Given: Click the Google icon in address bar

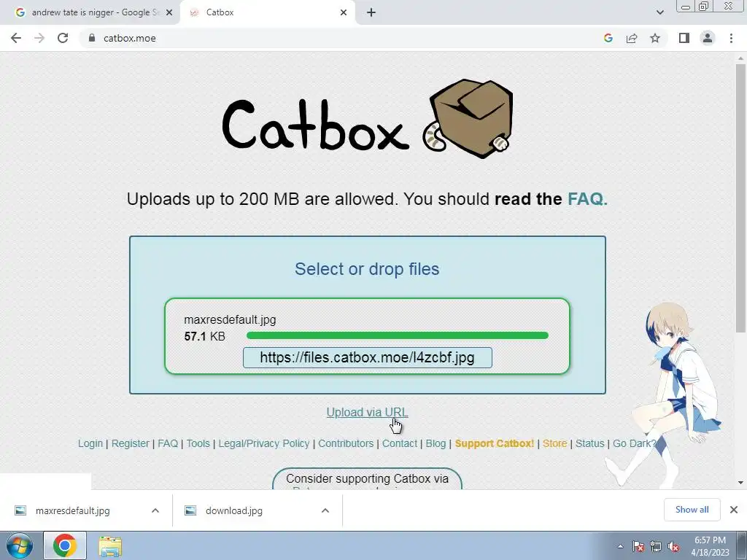Looking at the screenshot, I should pyautogui.click(x=608, y=38).
